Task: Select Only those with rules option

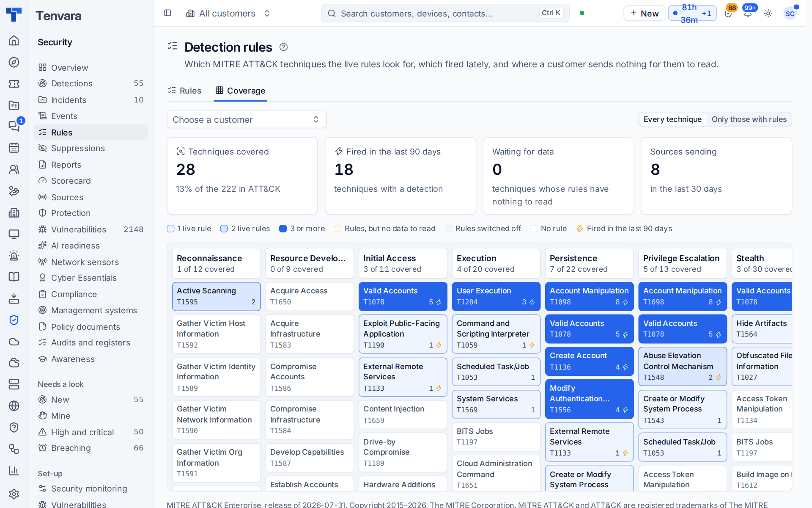Action: (749, 119)
